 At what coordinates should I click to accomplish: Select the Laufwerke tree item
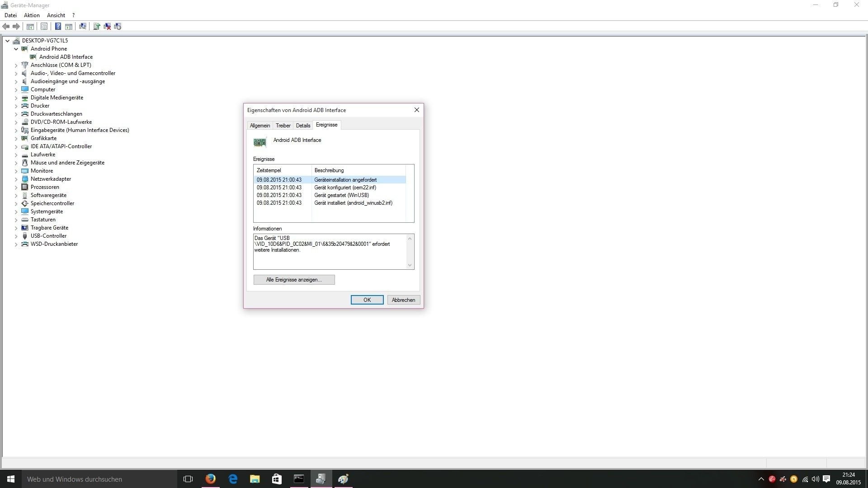[43, 155]
